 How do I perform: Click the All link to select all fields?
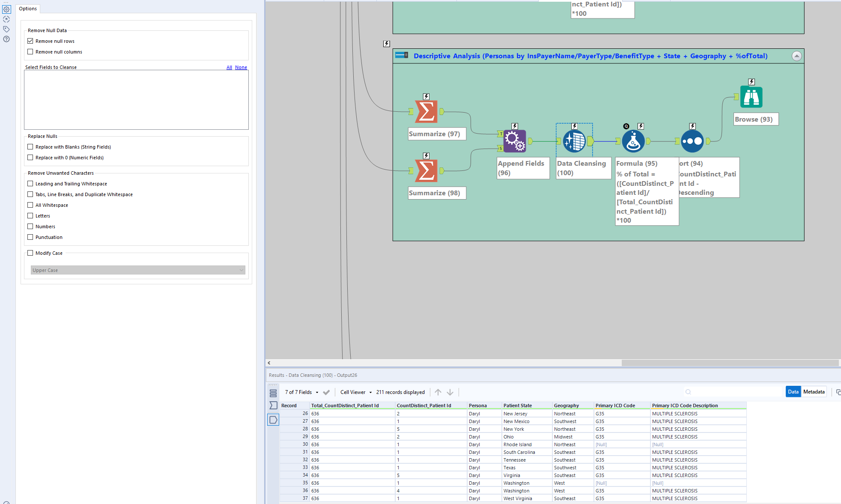click(x=229, y=67)
